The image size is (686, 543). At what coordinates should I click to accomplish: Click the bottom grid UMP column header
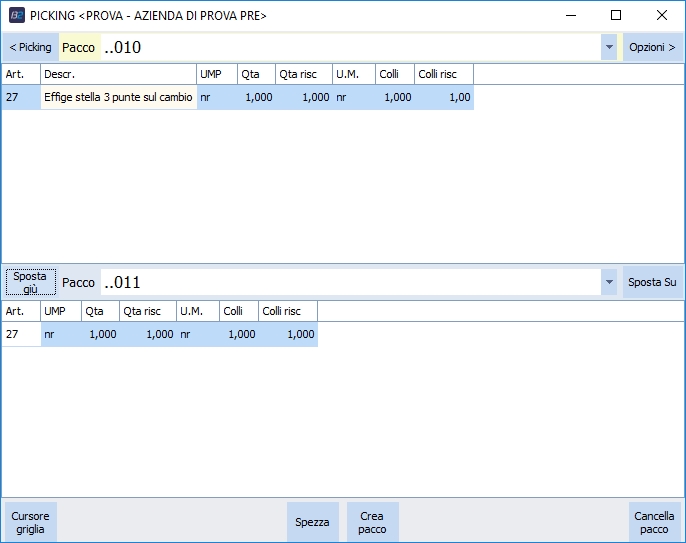click(x=61, y=311)
